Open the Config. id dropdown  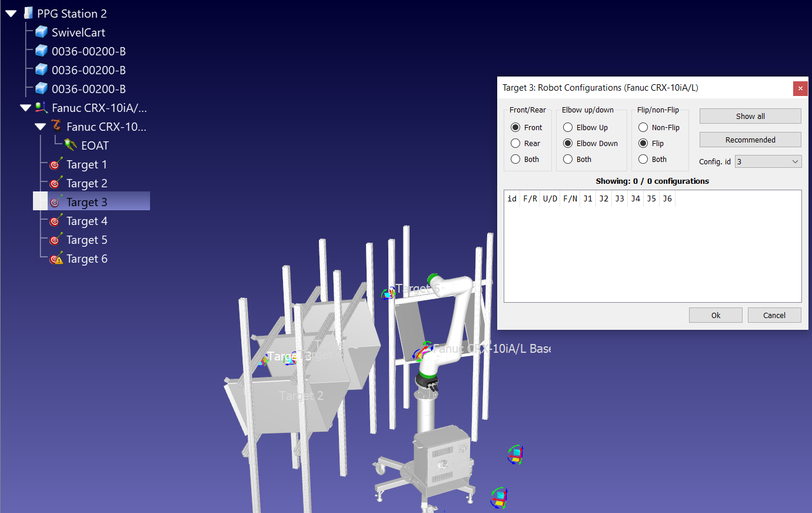(768, 161)
